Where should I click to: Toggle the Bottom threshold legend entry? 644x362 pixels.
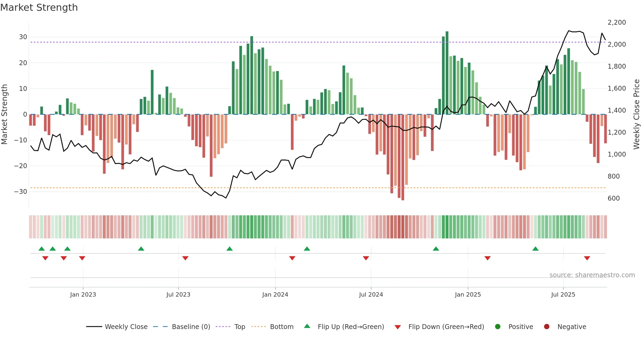click(272, 327)
